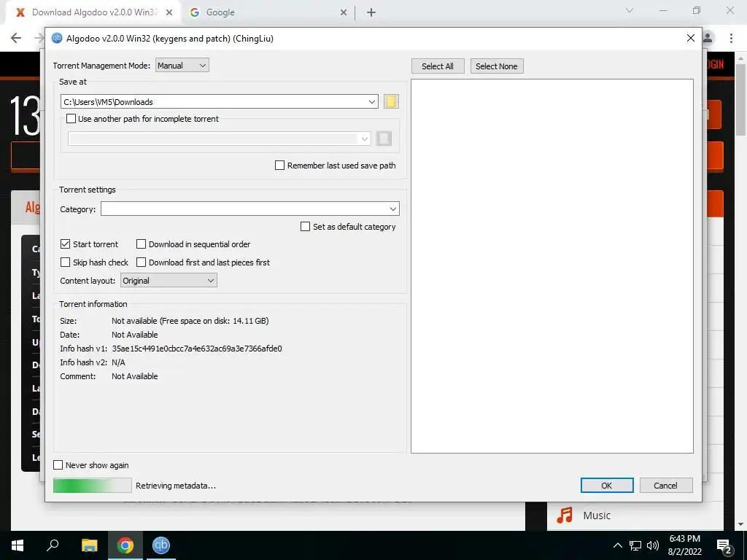Check Never show again

pyautogui.click(x=58, y=465)
